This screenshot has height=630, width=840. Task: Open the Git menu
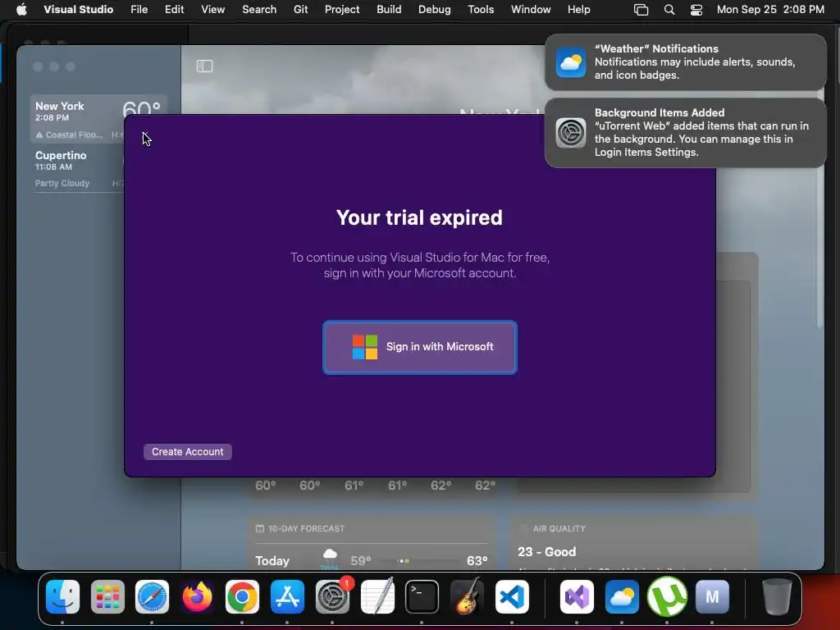300,9
